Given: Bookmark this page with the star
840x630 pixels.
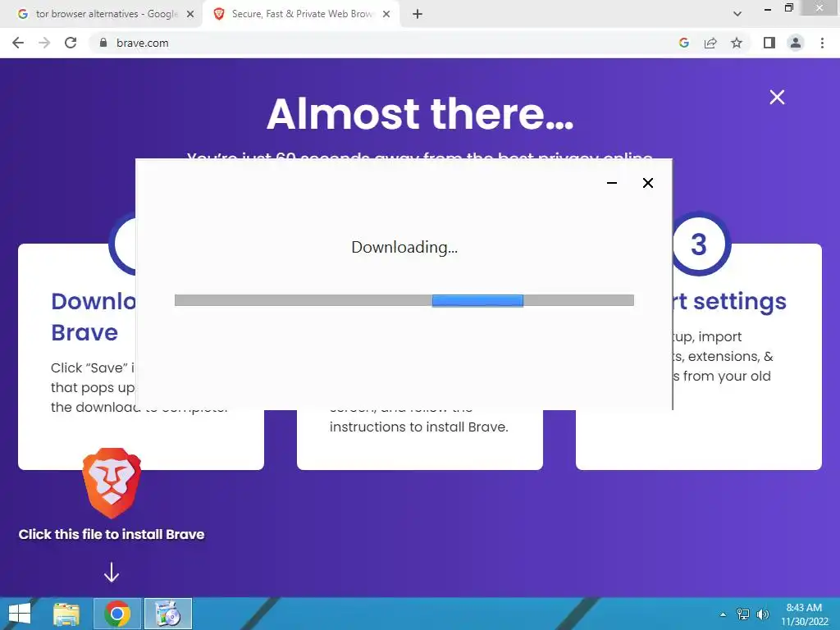Looking at the screenshot, I should click(737, 43).
